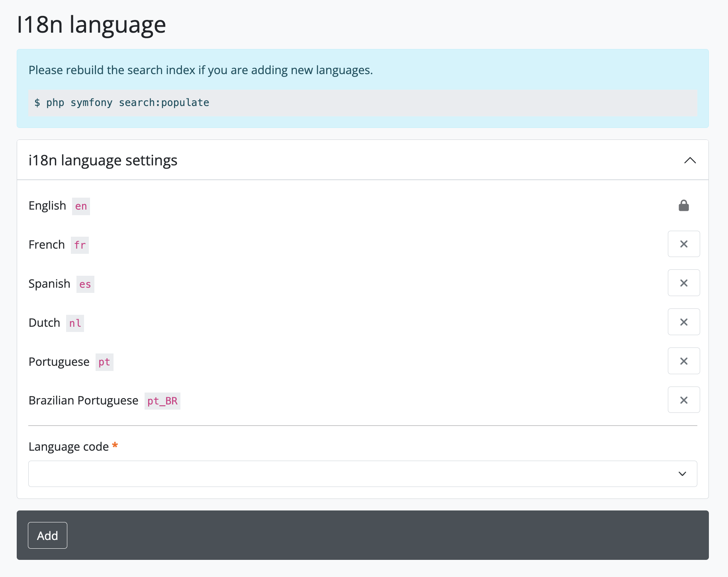Click the rebuild search index notice text
The width and height of the screenshot is (728, 577).
click(201, 70)
